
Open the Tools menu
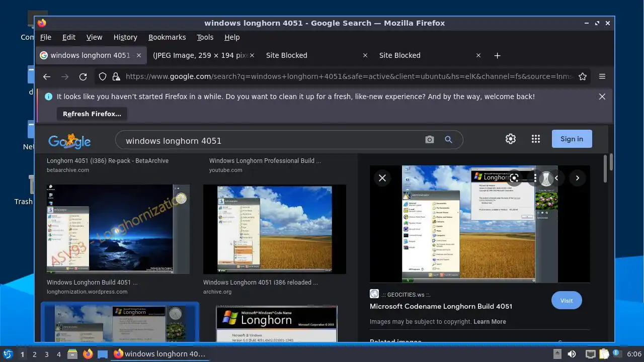pyautogui.click(x=205, y=37)
